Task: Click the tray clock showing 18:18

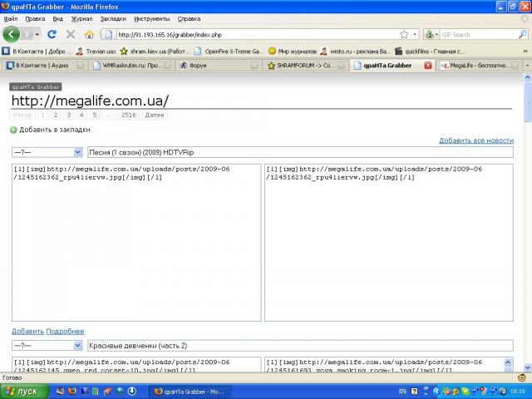Action: pyautogui.click(x=518, y=392)
